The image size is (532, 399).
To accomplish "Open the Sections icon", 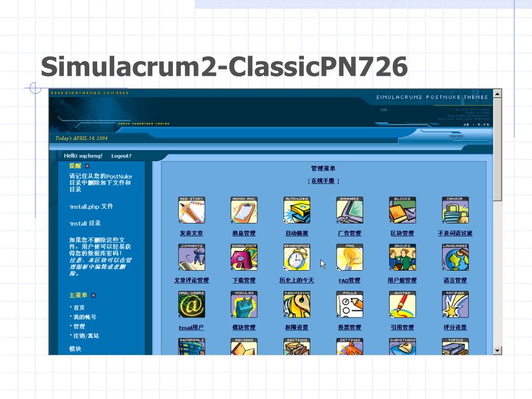I will point(297,347).
